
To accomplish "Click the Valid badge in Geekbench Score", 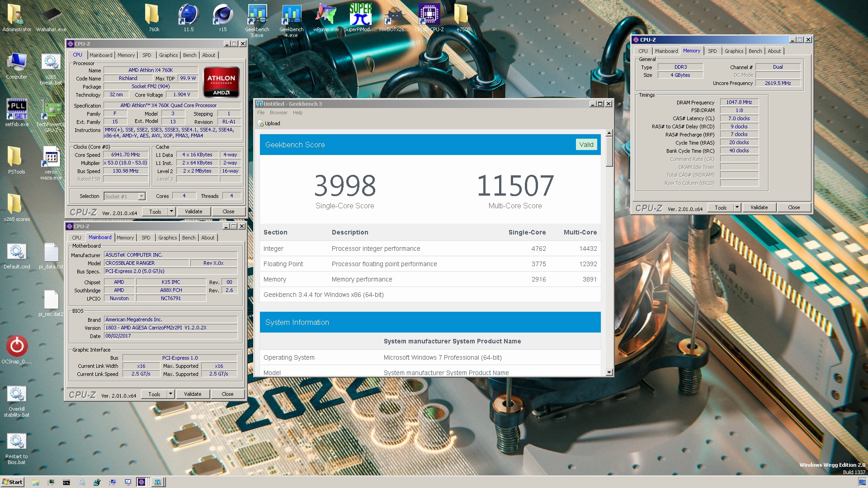I will pos(586,145).
